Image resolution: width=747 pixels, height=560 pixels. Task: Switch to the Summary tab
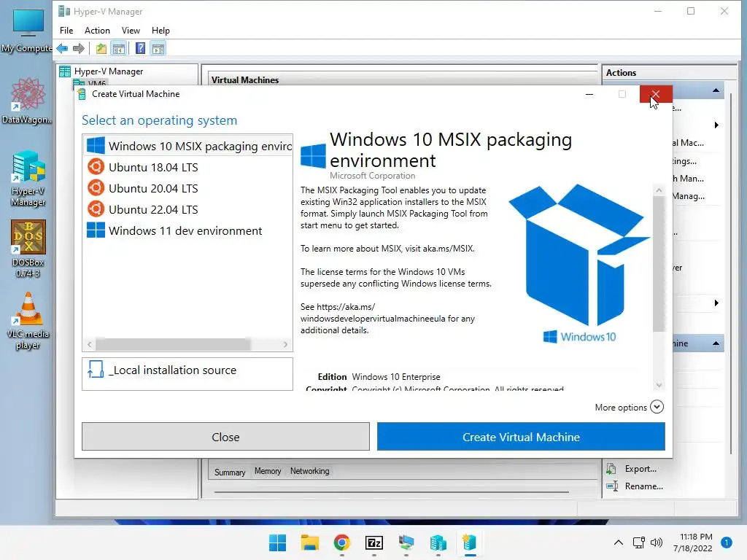tap(230, 472)
